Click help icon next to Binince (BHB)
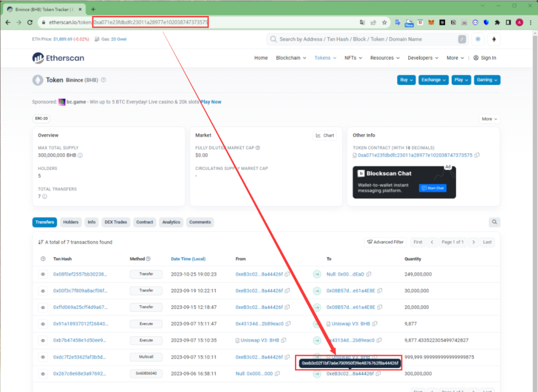The width and height of the screenshot is (538, 392). (103, 80)
